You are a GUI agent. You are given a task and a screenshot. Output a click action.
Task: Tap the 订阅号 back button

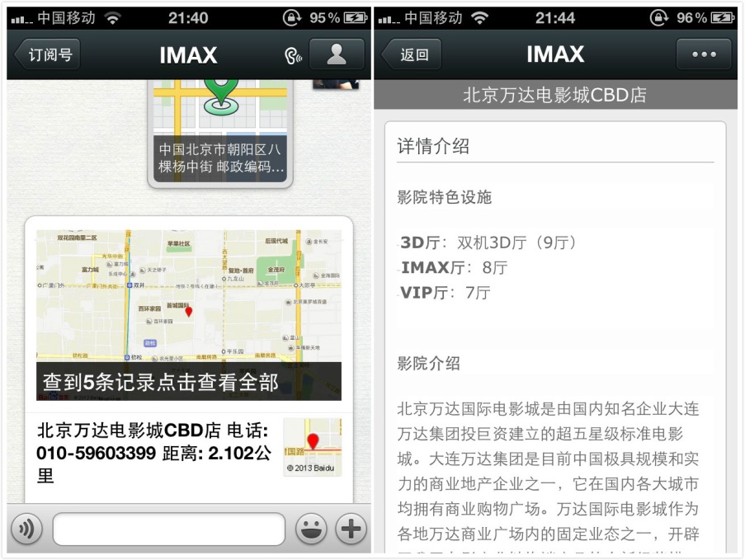click(47, 54)
